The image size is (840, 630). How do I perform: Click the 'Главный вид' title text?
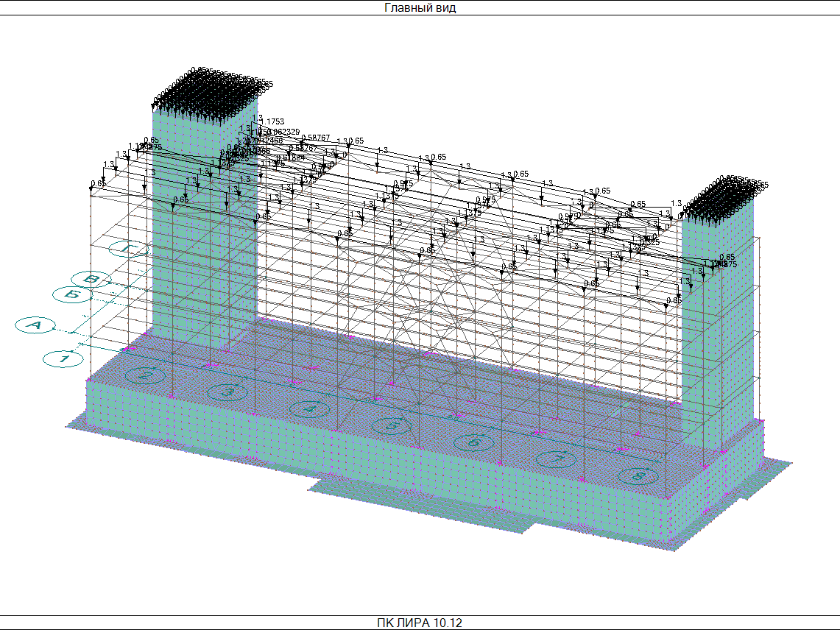(420, 7)
